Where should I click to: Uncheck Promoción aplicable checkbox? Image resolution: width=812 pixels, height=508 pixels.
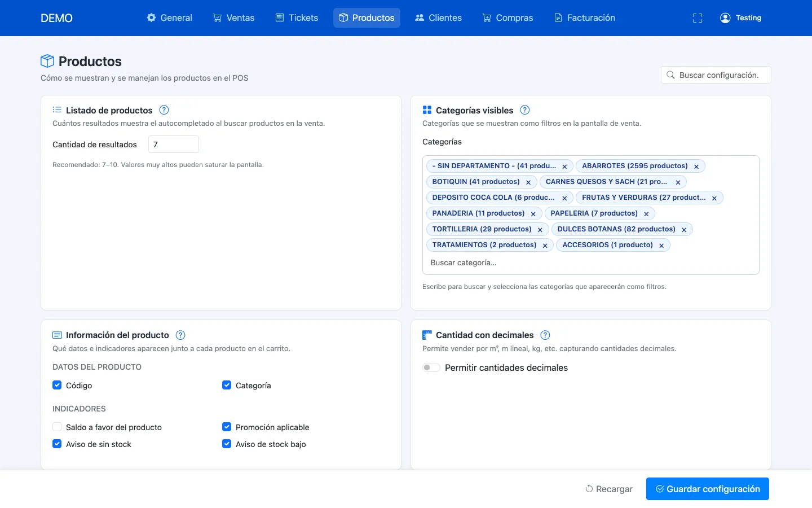pos(227,427)
